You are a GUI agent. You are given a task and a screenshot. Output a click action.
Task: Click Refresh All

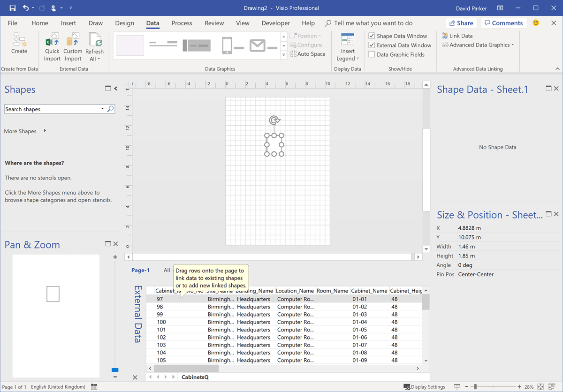tap(94, 45)
